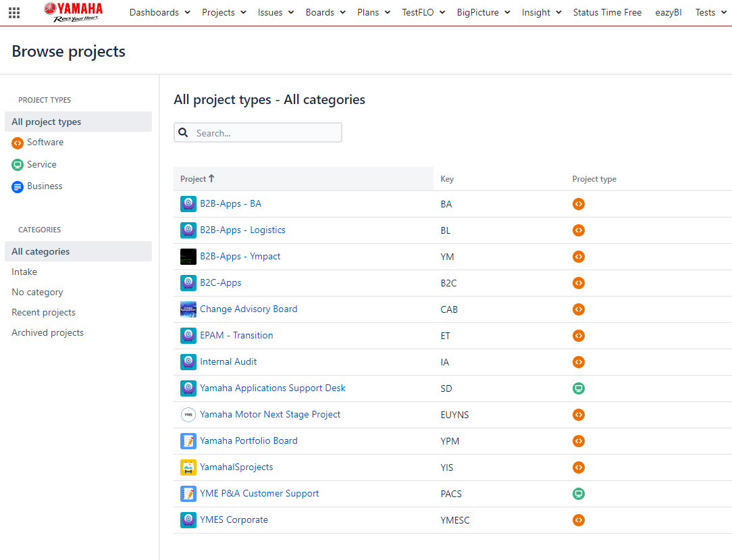Click the B2C-Apps project avatar
The image size is (732, 560).
(x=188, y=283)
